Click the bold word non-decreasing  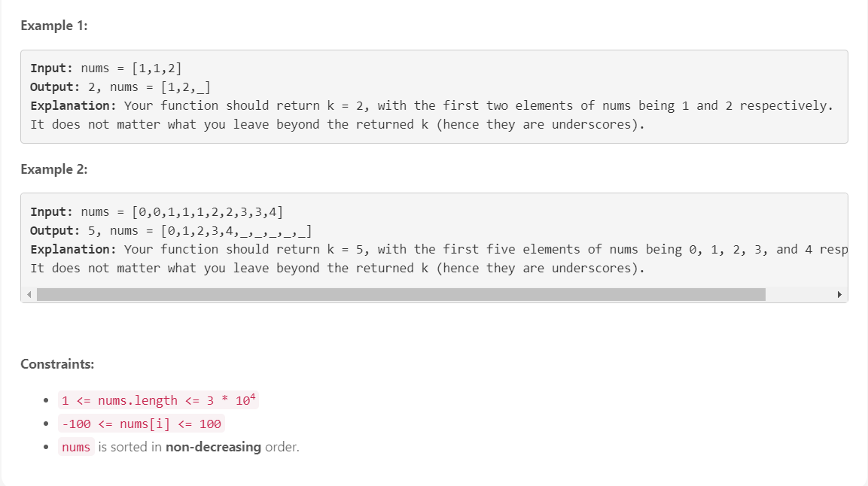pyautogui.click(x=213, y=447)
